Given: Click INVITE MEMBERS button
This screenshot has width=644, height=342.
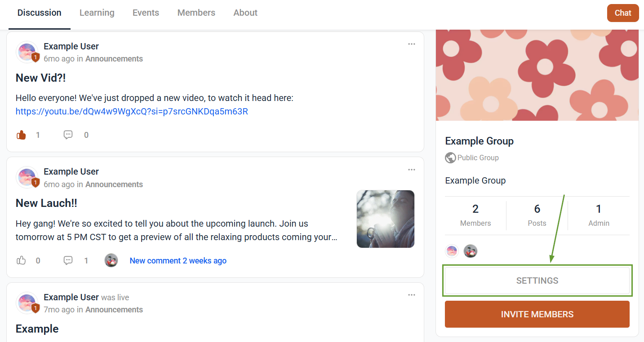Looking at the screenshot, I should coord(537,314).
